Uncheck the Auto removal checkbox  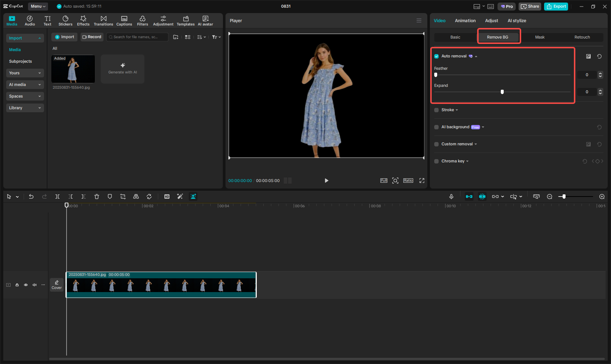436,56
